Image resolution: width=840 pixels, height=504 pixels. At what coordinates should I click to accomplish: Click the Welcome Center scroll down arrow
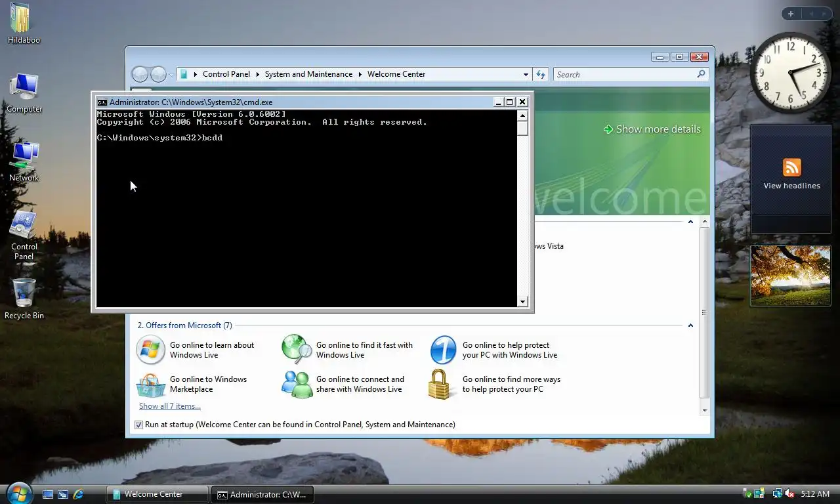coord(705,410)
